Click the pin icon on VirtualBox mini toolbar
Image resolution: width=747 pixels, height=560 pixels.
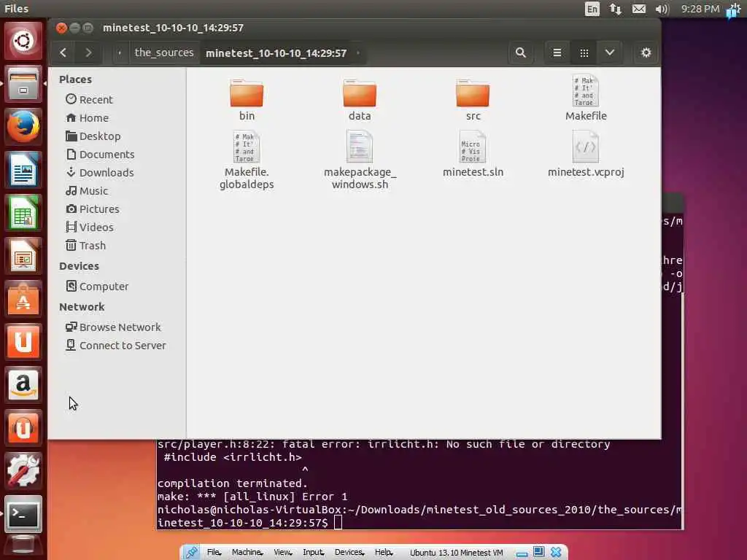tap(192, 553)
